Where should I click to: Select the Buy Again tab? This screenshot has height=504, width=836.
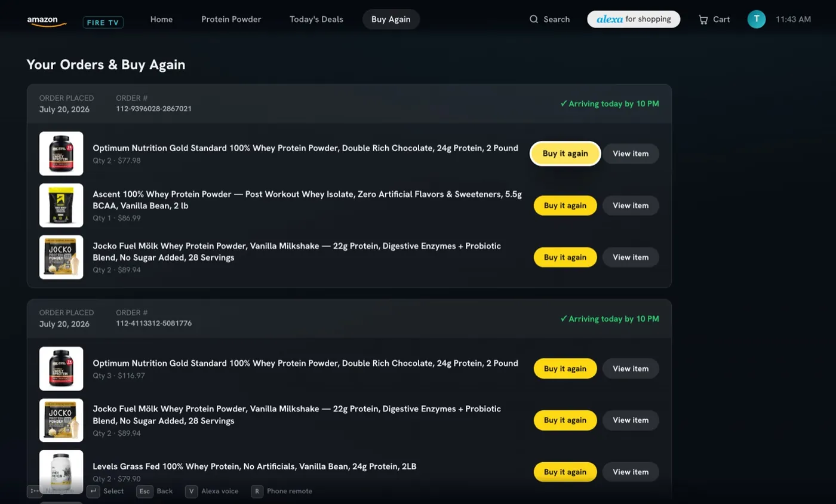pyautogui.click(x=391, y=19)
